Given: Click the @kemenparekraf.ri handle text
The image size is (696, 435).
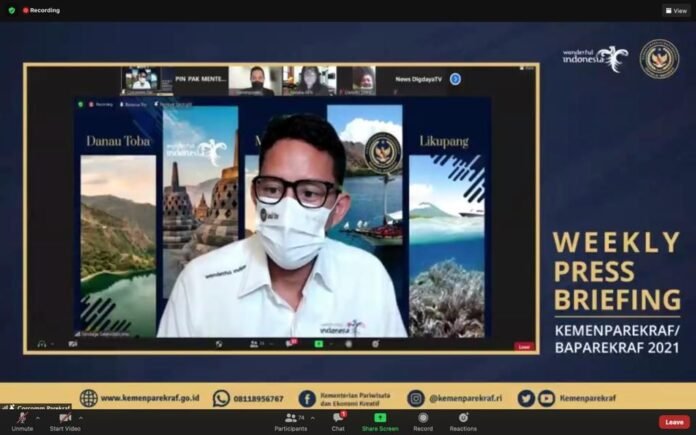Looking at the screenshot, I should click(x=466, y=399).
